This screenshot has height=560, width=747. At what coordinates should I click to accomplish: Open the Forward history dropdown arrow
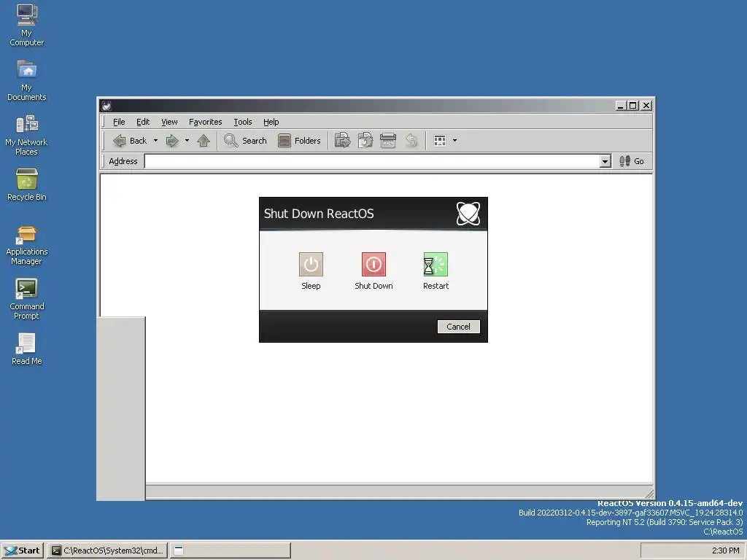tap(187, 141)
